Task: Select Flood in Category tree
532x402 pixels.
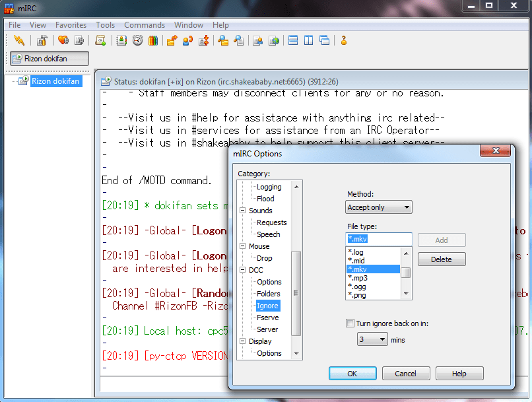Action: [x=265, y=199]
